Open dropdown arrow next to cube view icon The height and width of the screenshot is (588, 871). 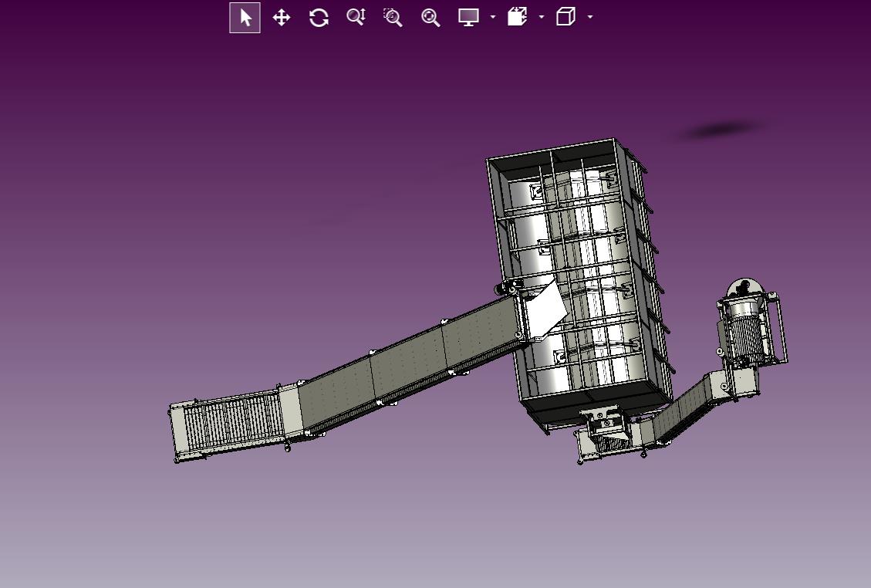[590, 17]
